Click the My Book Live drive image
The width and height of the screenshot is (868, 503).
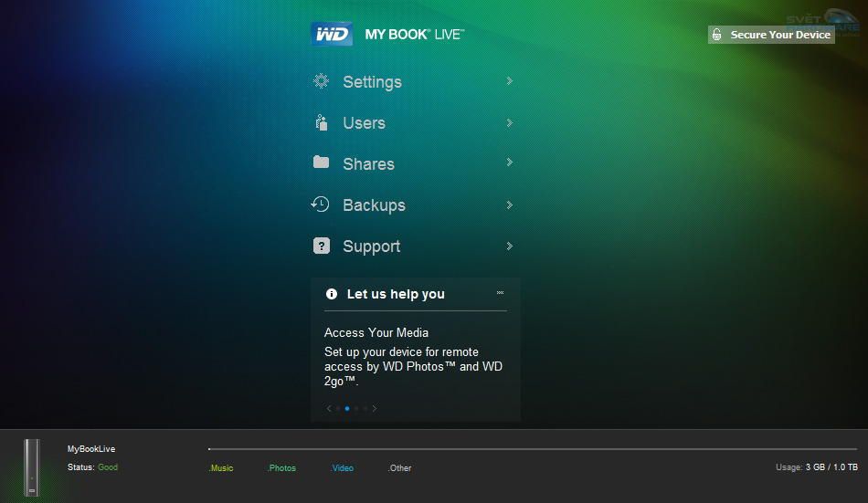pyautogui.click(x=32, y=467)
